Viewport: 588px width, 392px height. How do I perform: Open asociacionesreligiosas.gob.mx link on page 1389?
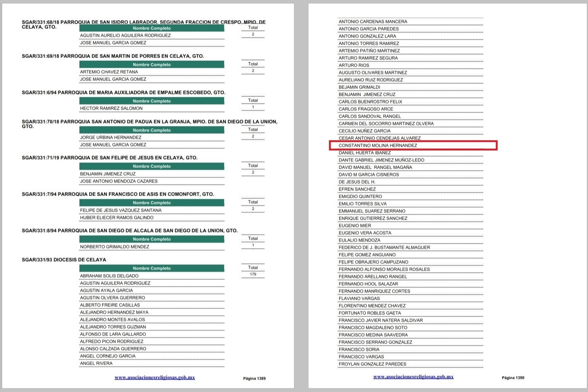pyautogui.click(x=155, y=377)
